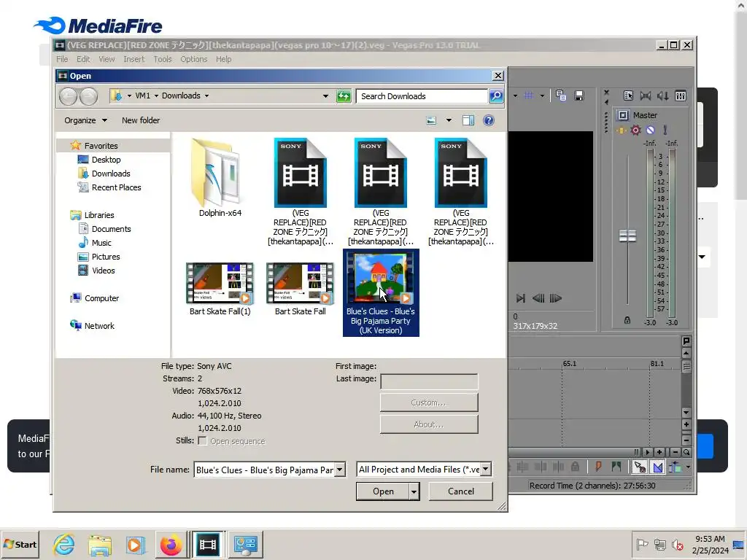Open the Tools menu in Vegas Pro

(163, 59)
